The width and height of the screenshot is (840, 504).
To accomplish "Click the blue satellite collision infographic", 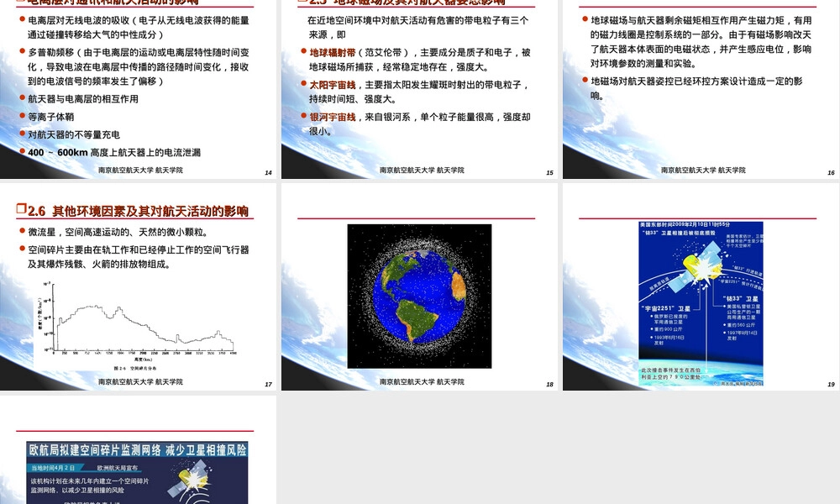I will click(x=701, y=304).
